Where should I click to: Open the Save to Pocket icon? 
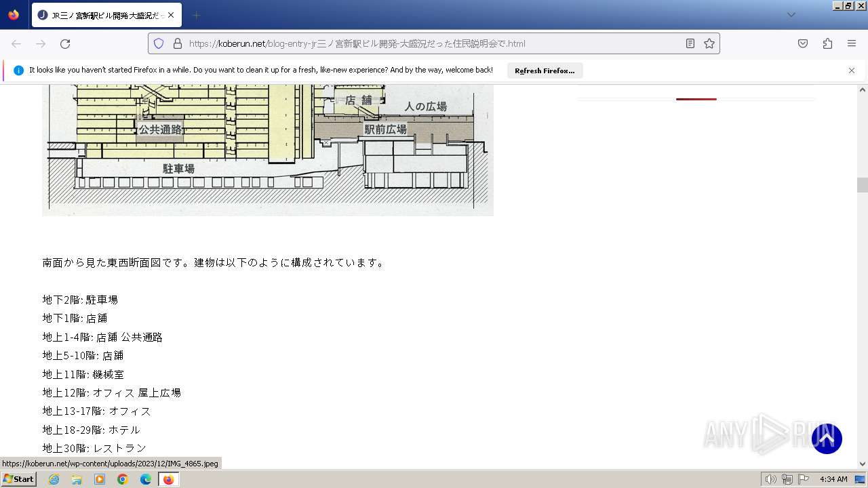point(803,43)
